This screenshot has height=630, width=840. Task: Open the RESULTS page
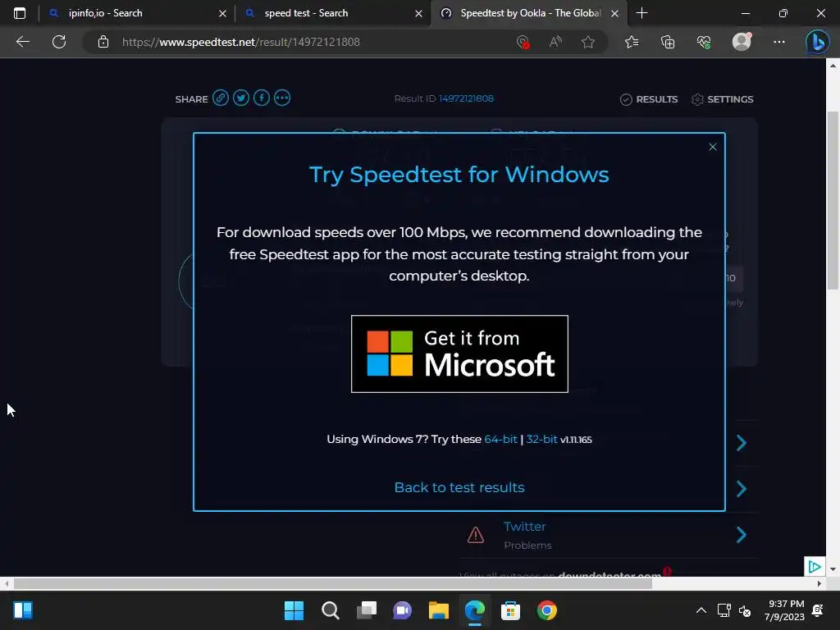pos(649,99)
